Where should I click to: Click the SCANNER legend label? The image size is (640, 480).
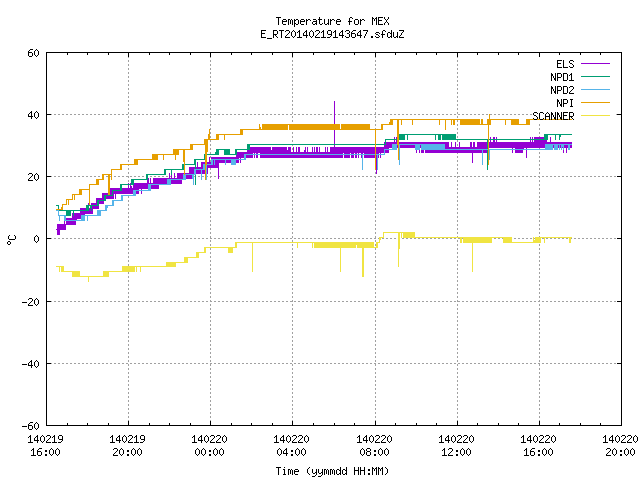(x=553, y=116)
